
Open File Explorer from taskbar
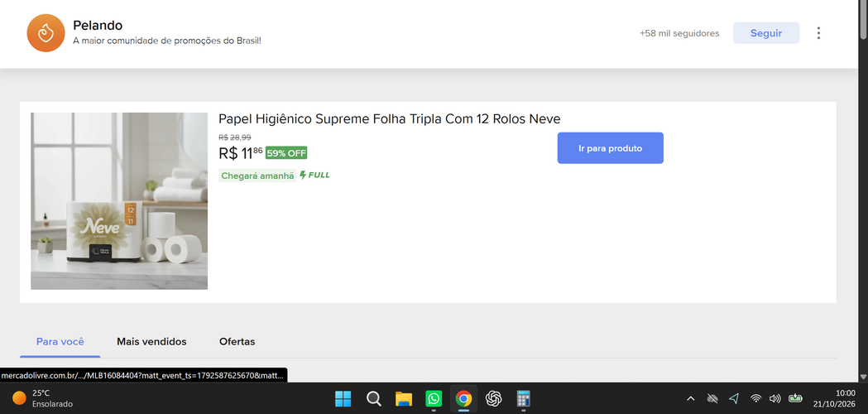point(404,398)
